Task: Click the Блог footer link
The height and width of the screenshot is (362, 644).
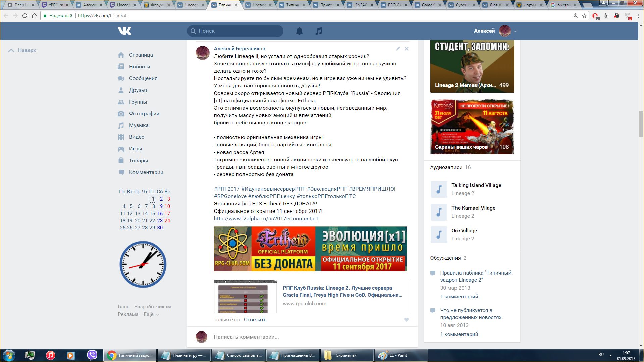Action: [123, 307]
